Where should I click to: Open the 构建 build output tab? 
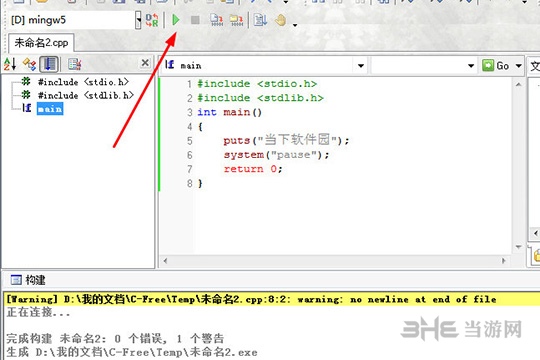point(28,280)
